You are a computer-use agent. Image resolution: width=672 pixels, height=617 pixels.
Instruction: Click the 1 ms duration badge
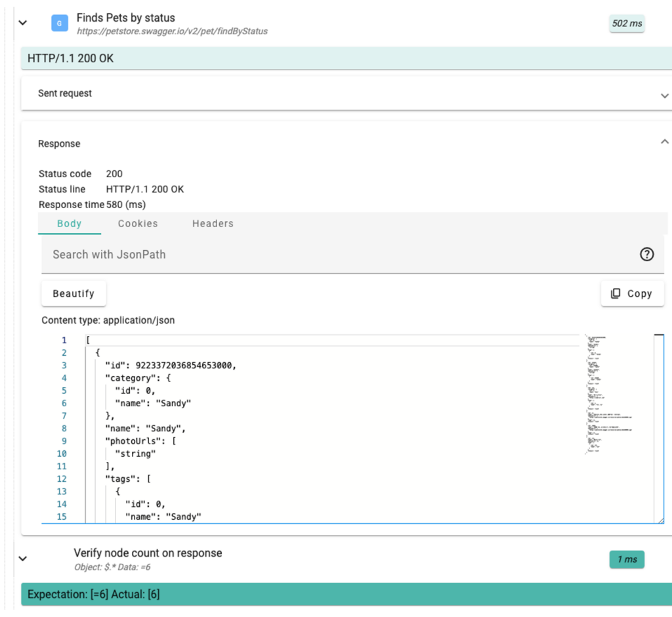(627, 559)
